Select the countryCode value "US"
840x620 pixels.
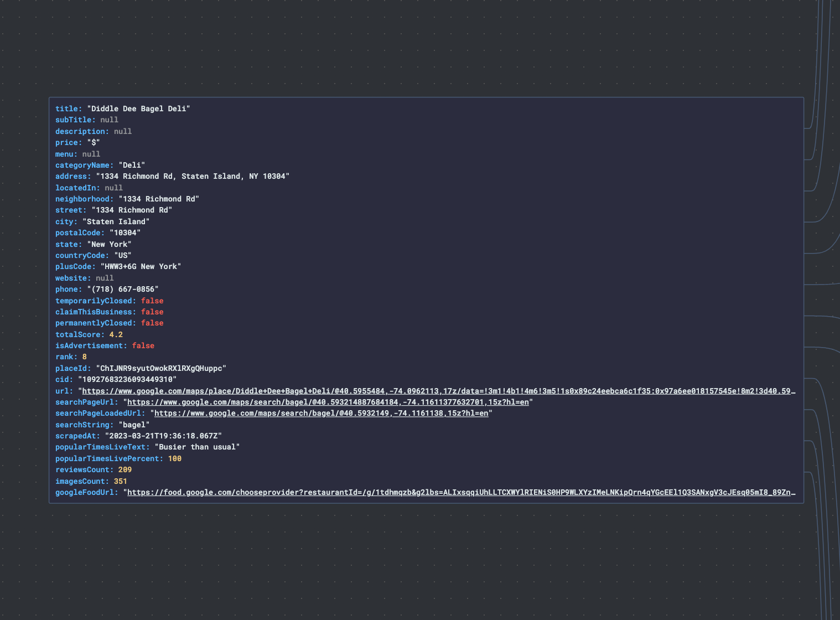[123, 255]
